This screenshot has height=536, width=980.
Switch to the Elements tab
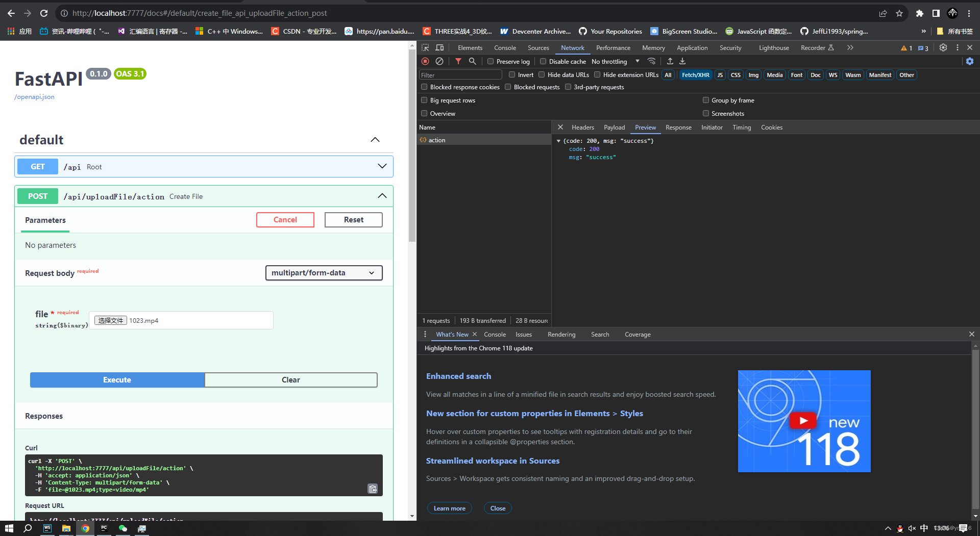(470, 47)
